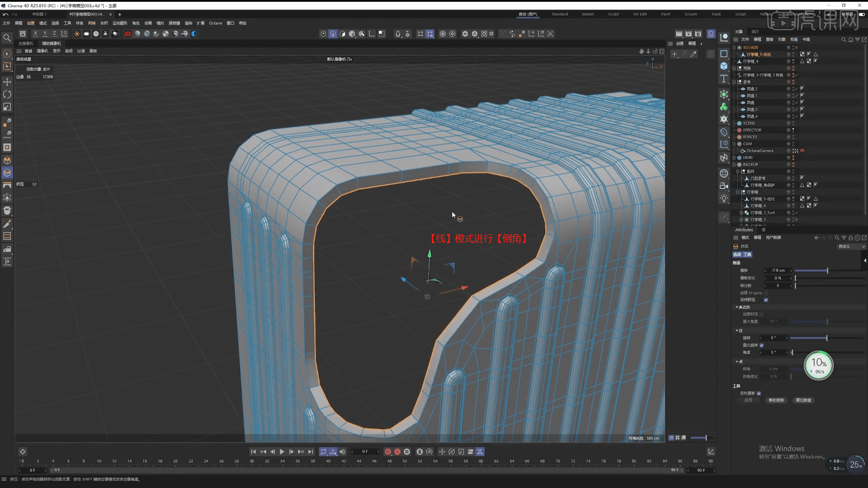This screenshot has height=488, width=868.
Task: Add a Cube primitive from right palette
Action: tap(724, 66)
